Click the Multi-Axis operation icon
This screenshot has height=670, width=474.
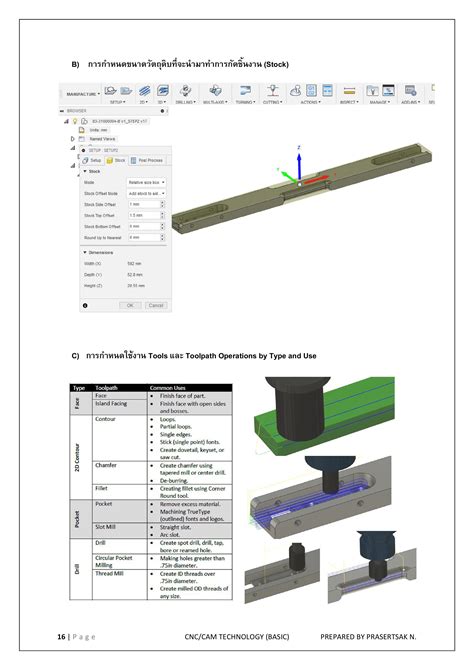pos(215,91)
